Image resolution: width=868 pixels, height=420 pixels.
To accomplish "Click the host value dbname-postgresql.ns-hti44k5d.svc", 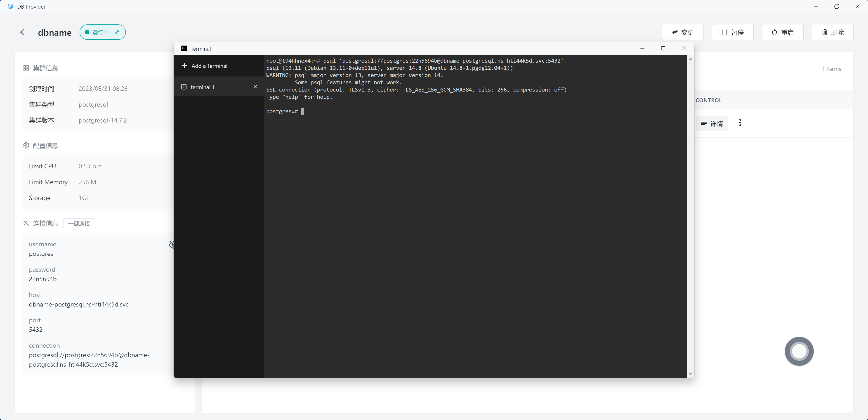I will coord(78,304).
